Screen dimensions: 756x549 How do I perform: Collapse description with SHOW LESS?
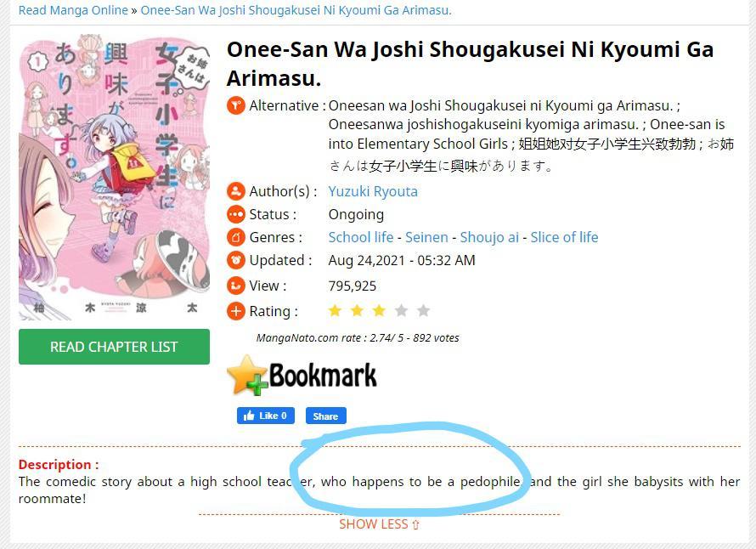pos(379,524)
